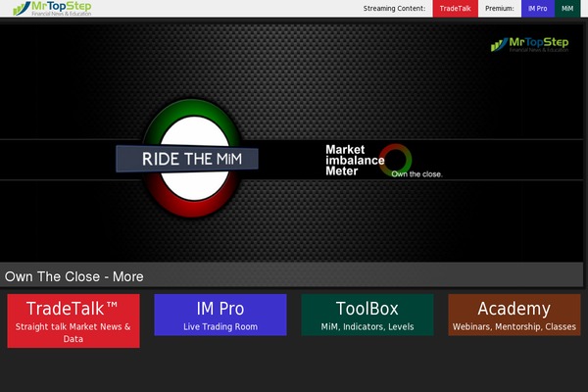Open the TradeTalk market news tile
This screenshot has height=392, width=588.
73,320
